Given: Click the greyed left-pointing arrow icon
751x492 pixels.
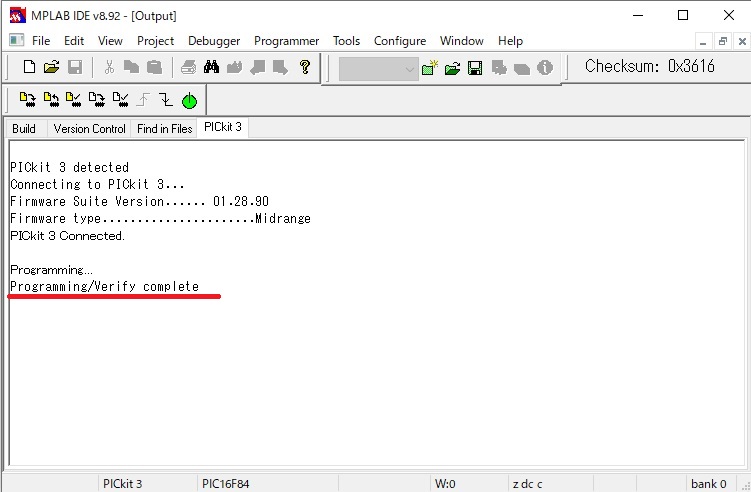Looking at the screenshot, I should [258, 67].
